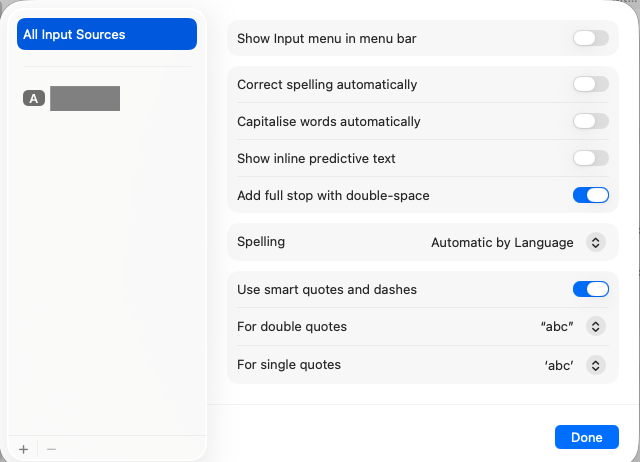Click the 'For single quotes' label
This screenshot has height=462, width=640.
click(289, 365)
